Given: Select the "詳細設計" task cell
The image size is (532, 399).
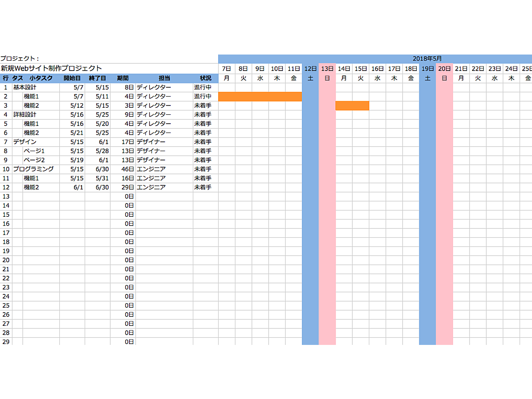Looking at the screenshot, I should [25, 115].
